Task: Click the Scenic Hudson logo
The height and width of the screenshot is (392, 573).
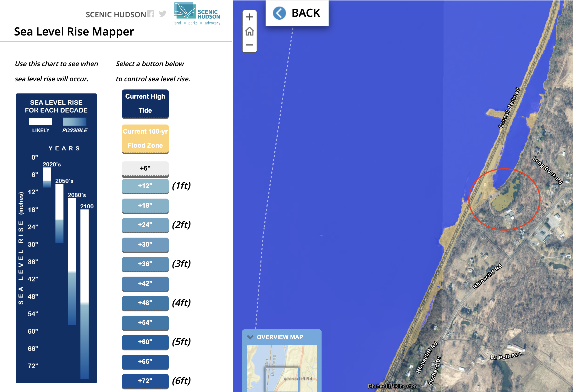Action: click(x=197, y=13)
